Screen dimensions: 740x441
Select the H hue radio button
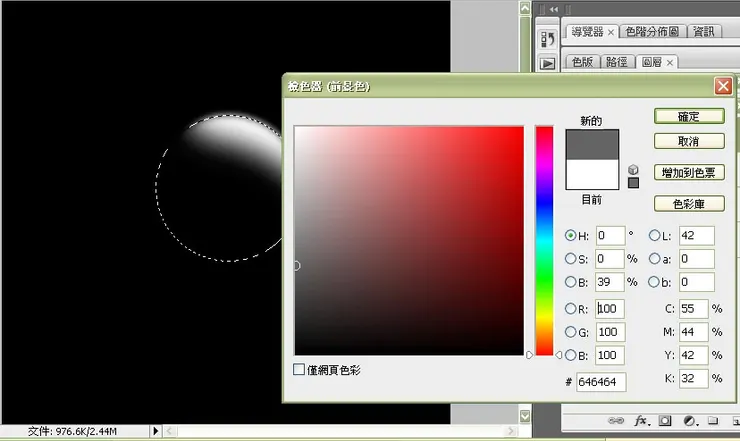click(570, 235)
